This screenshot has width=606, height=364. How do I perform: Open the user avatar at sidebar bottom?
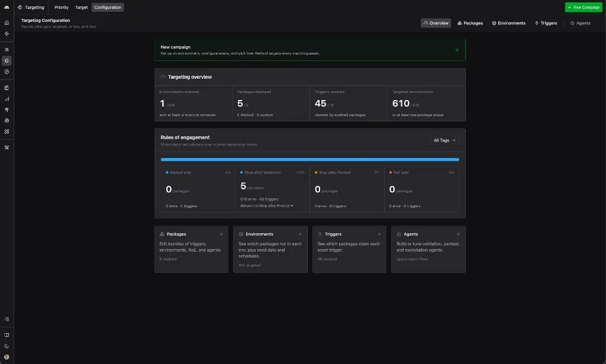click(x=7, y=357)
